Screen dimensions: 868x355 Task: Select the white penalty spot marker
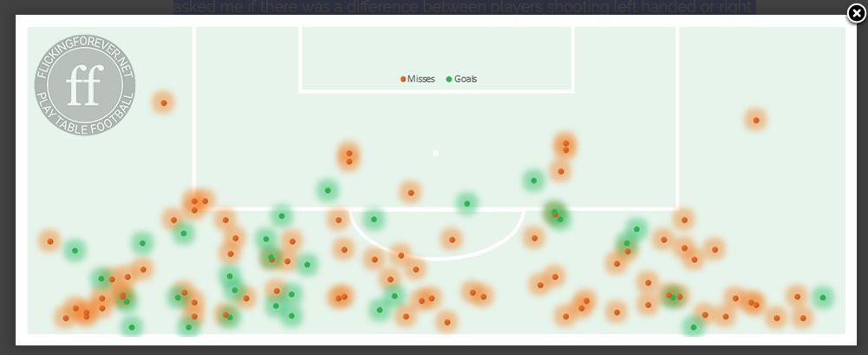(x=435, y=153)
